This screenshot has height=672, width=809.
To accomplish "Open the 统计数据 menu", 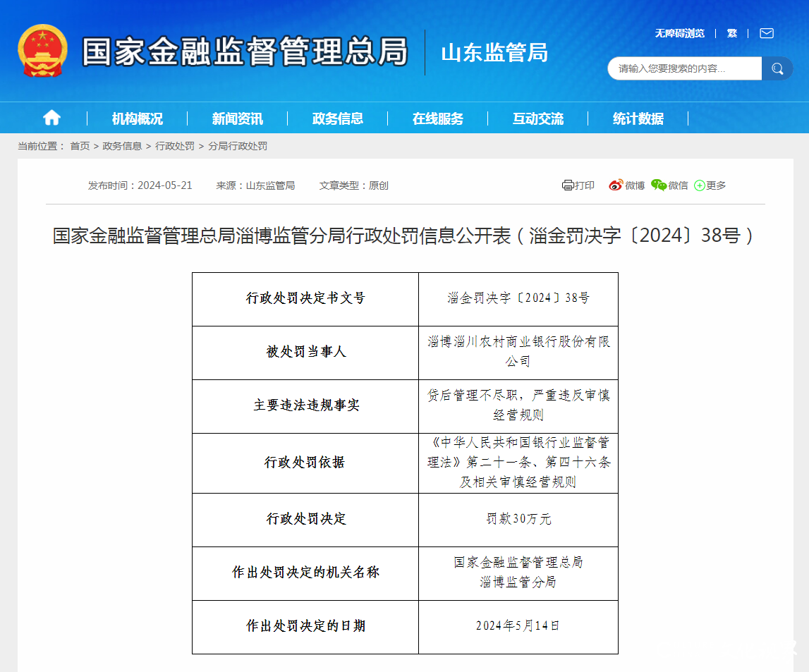I will pyautogui.click(x=638, y=118).
